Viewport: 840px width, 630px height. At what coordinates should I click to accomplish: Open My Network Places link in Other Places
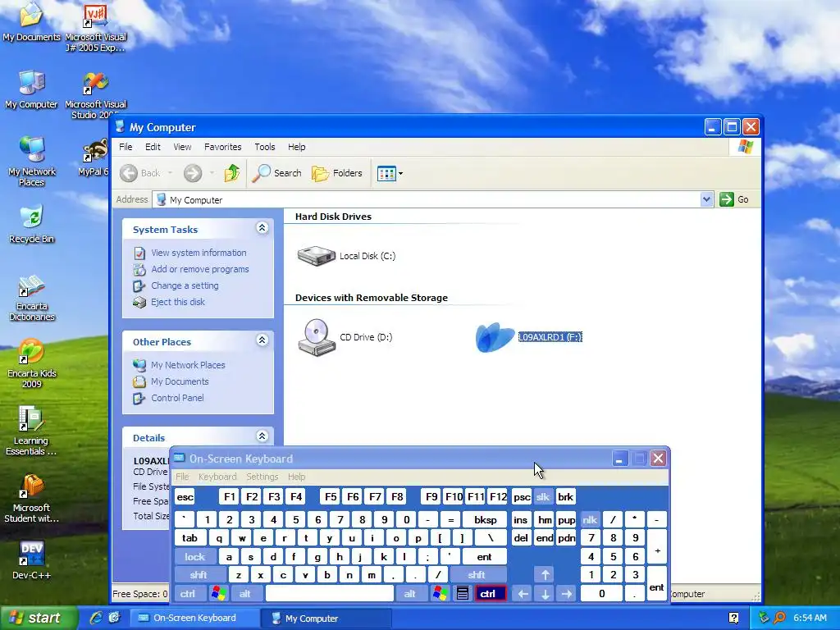click(188, 365)
